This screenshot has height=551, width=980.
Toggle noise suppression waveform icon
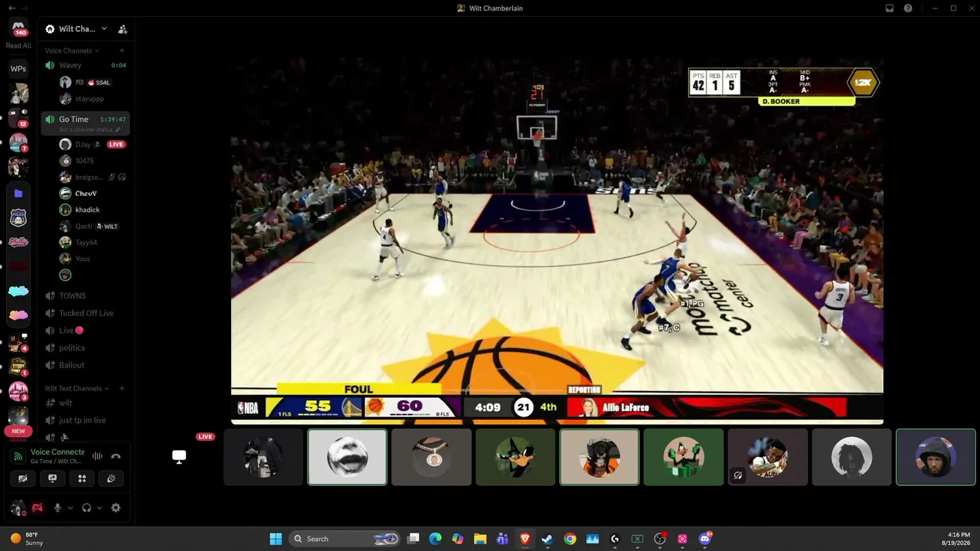click(x=97, y=456)
